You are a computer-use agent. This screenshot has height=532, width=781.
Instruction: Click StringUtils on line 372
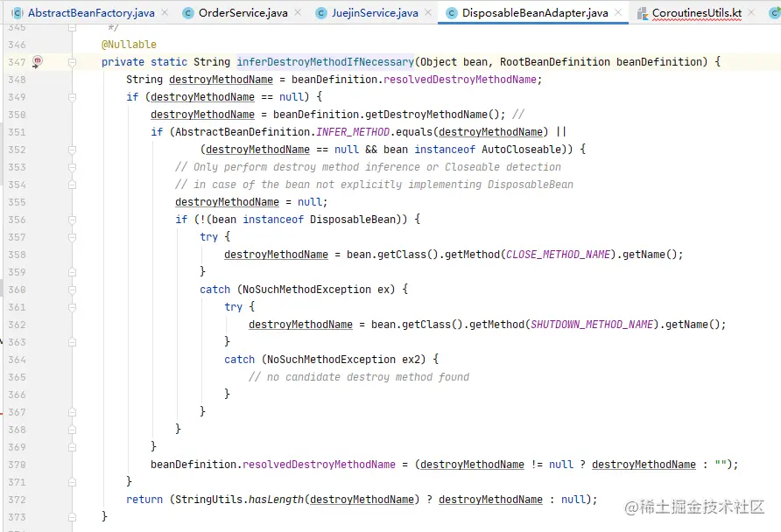[208, 500]
